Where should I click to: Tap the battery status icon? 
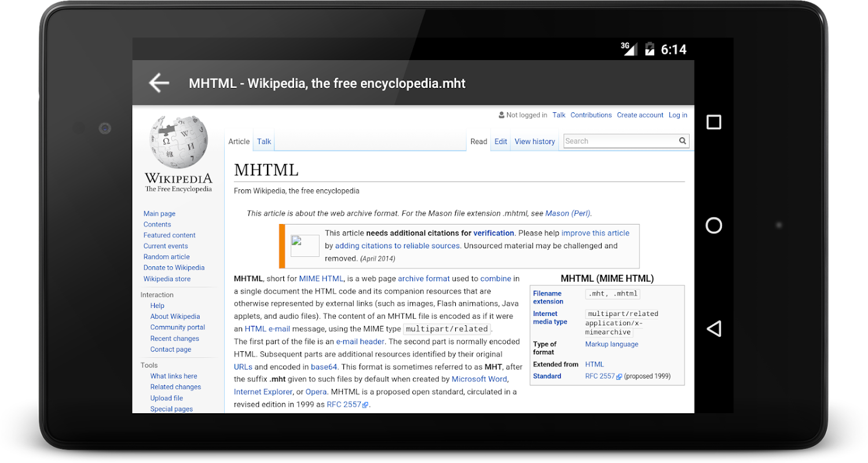(x=650, y=49)
